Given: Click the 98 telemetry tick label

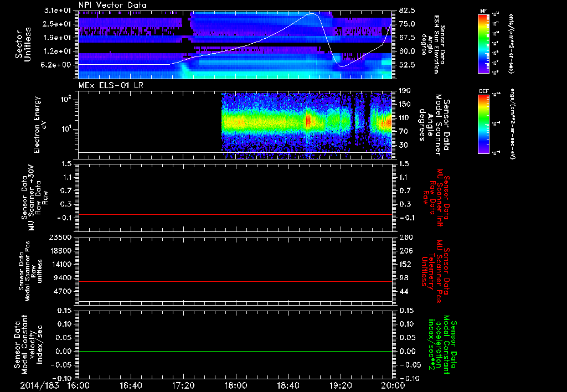Looking at the screenshot, I should [404, 278].
